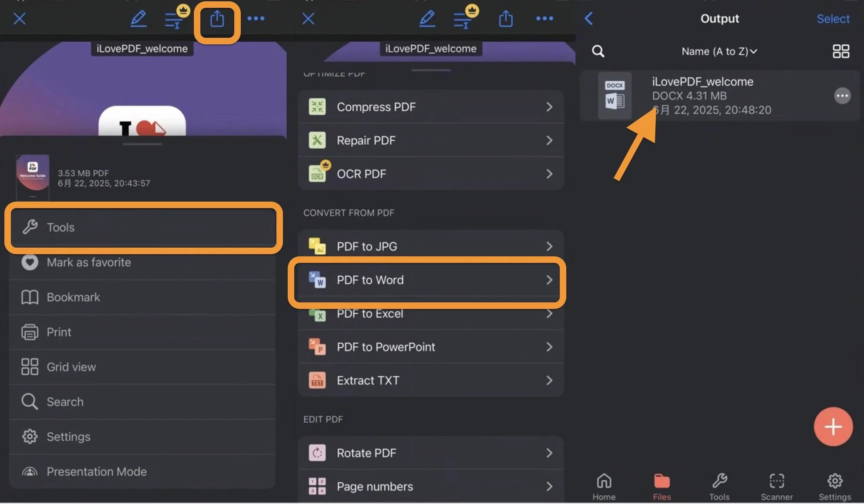
Task: Select Tools in the share menu
Action: click(x=143, y=227)
